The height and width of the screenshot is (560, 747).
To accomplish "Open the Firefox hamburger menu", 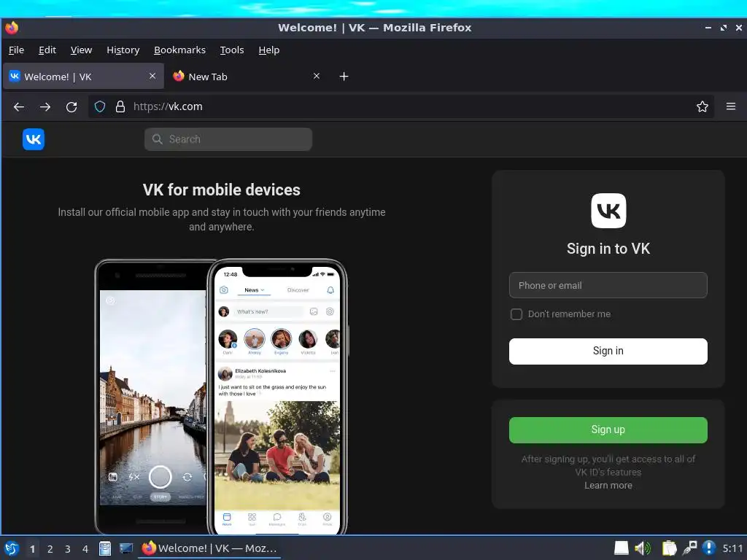I will 731,106.
